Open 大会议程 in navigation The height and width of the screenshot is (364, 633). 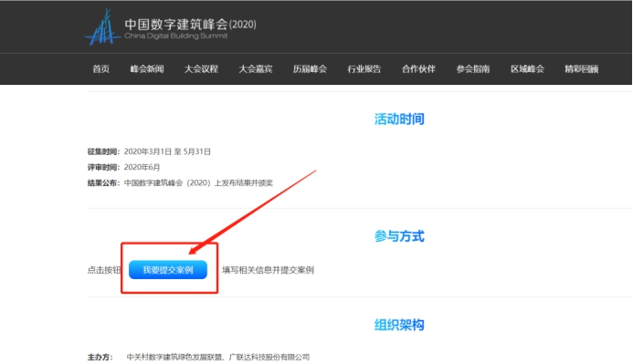tap(201, 69)
